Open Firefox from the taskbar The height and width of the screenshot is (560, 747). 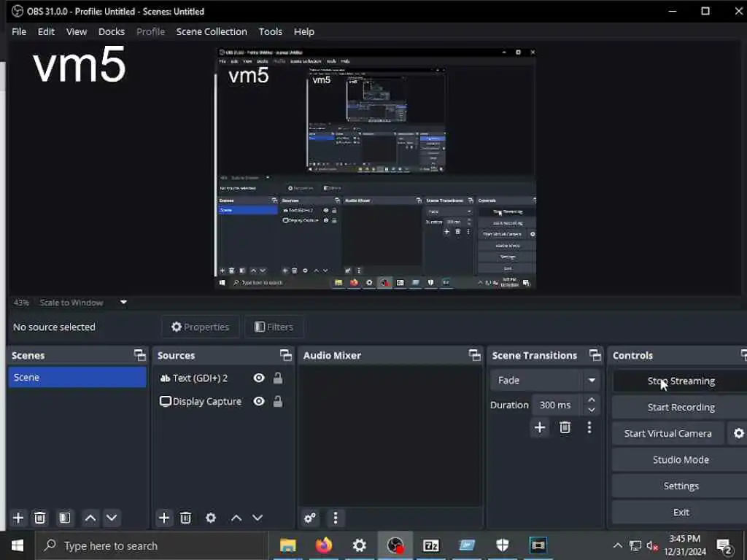(x=324, y=545)
